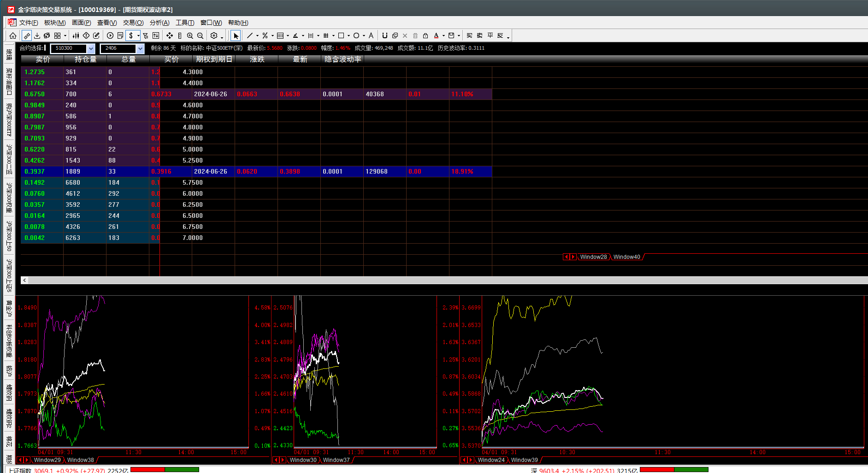Viewport: 868px width, 473px height.
Task: Switch to the Window37 tab
Action: click(x=337, y=460)
